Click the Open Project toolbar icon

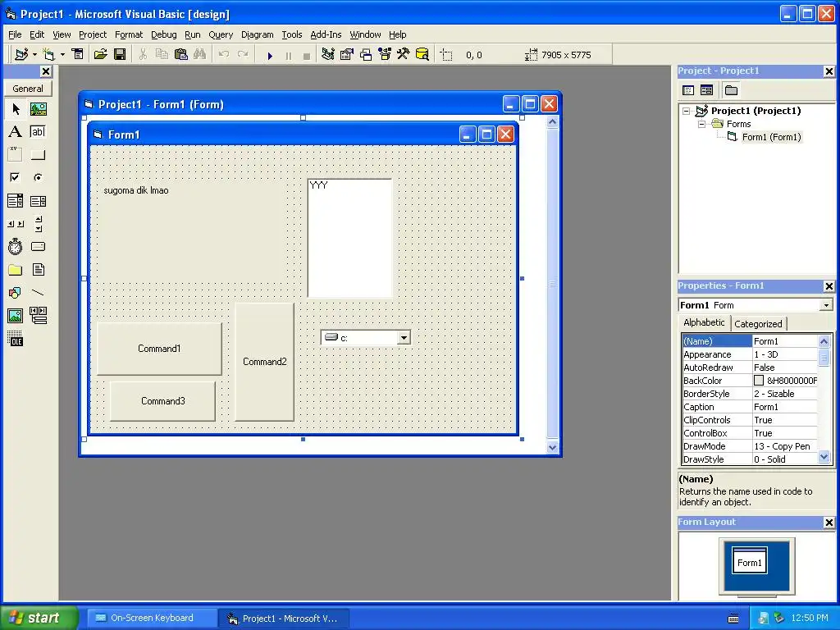pos(101,54)
